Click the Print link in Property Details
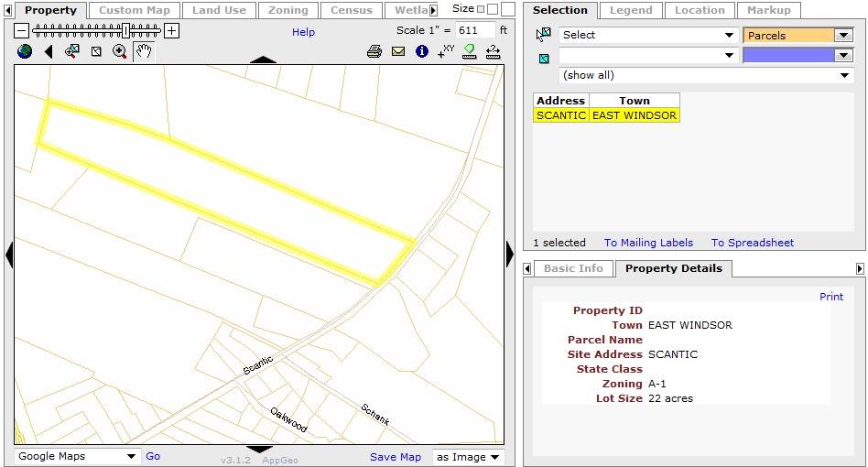 tap(830, 297)
